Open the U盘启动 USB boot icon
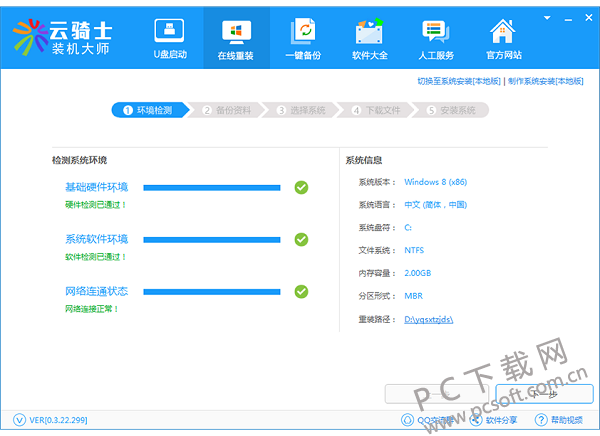Image resolution: width=600 pixels, height=436 pixels. [x=169, y=31]
